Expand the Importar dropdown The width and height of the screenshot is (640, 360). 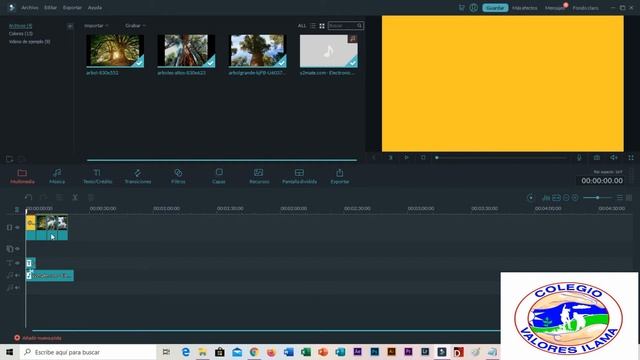96,26
